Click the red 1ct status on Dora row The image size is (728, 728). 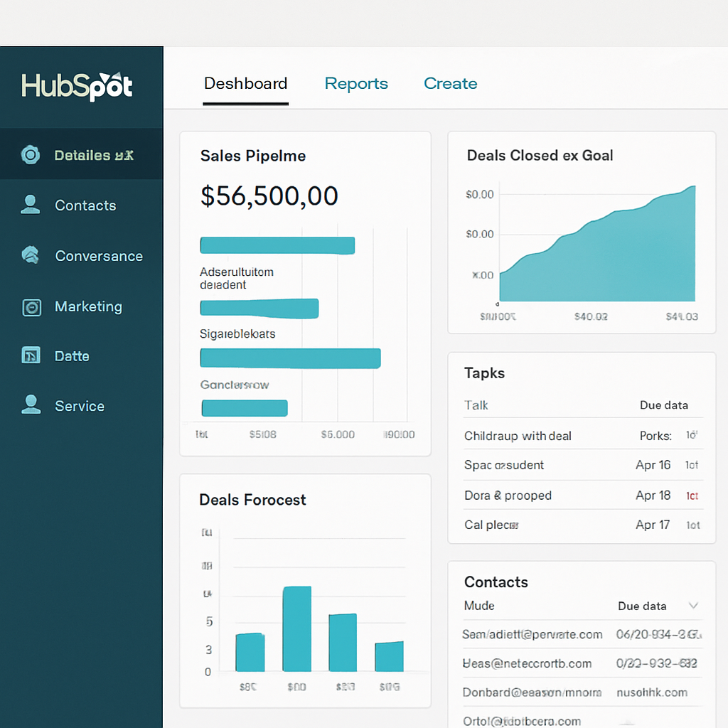pyautogui.click(x=692, y=496)
